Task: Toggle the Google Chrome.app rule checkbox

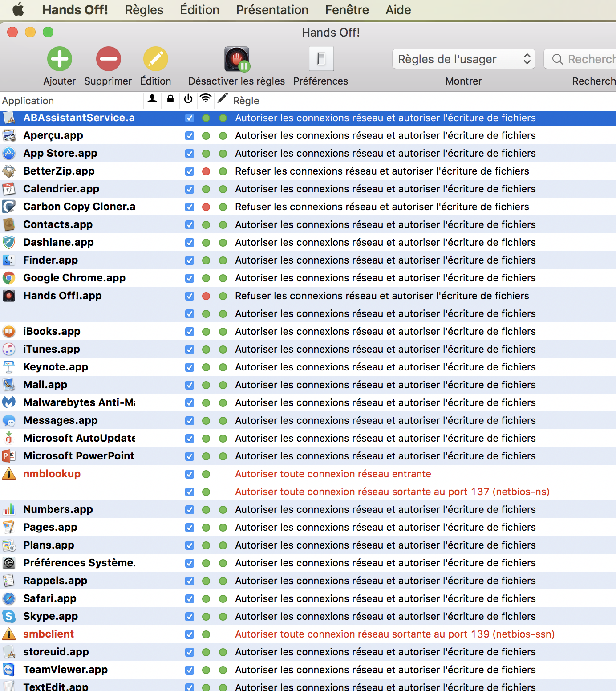Action: point(190,278)
